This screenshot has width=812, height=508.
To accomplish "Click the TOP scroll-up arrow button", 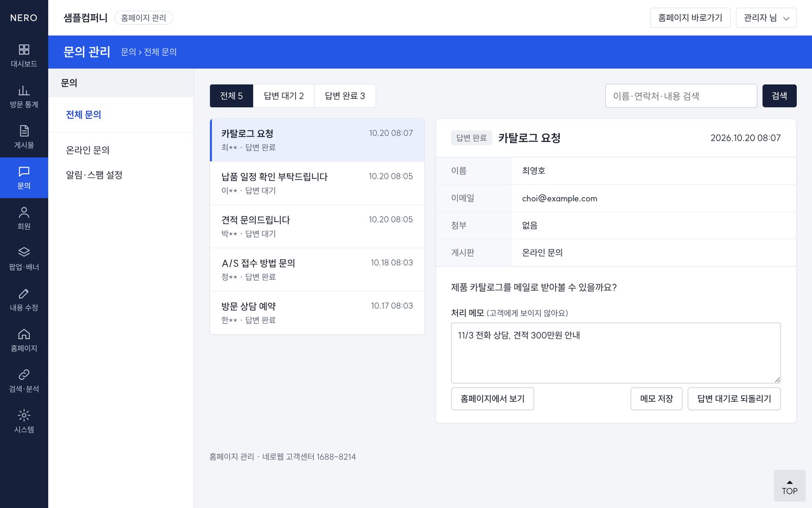I will click(x=790, y=486).
